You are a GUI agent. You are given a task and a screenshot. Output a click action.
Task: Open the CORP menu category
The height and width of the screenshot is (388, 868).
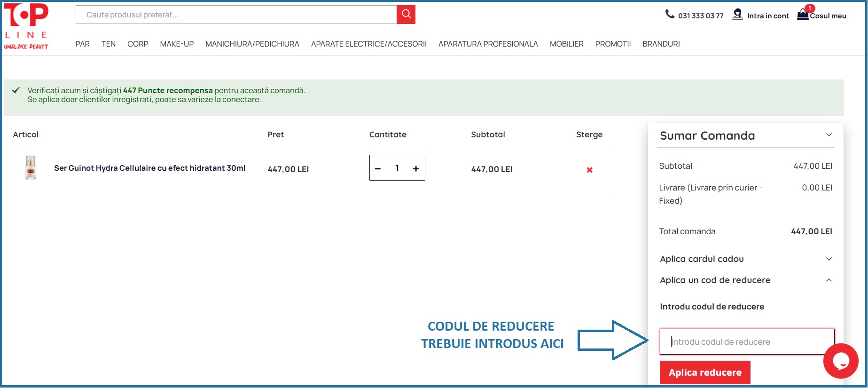tap(138, 44)
